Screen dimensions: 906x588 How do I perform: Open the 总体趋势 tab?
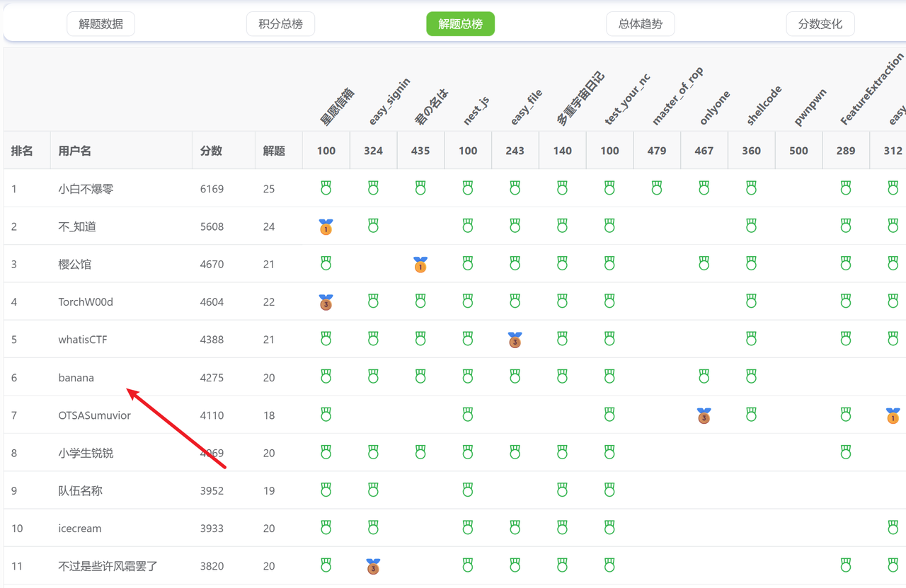pos(640,24)
